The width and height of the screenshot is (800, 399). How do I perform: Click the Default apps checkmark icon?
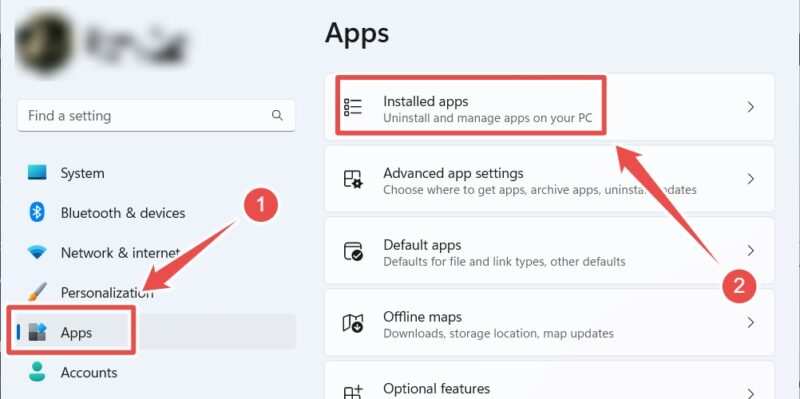click(x=353, y=251)
